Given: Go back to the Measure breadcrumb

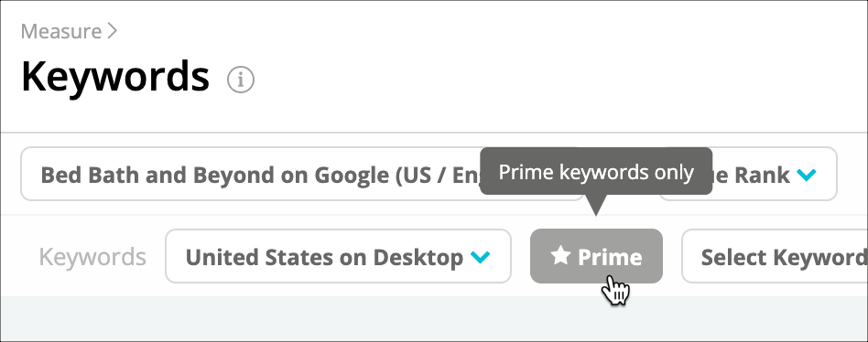Looking at the screenshot, I should coord(61,31).
